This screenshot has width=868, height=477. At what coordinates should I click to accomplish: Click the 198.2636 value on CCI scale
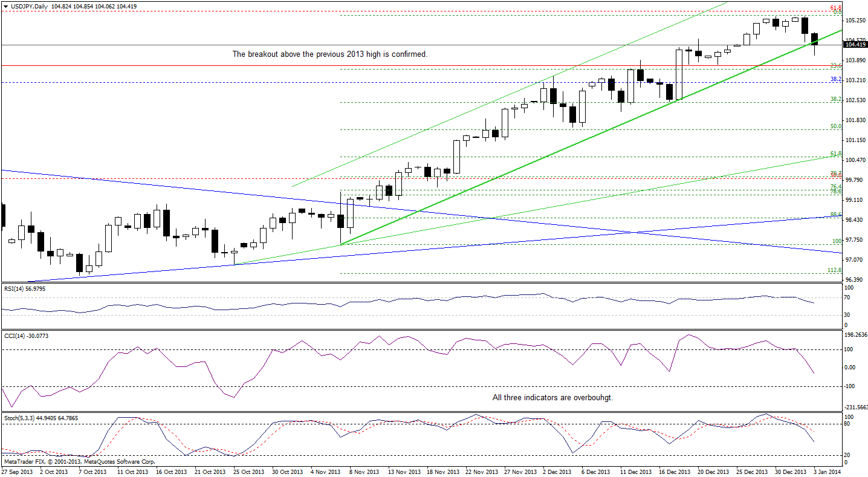click(x=857, y=334)
